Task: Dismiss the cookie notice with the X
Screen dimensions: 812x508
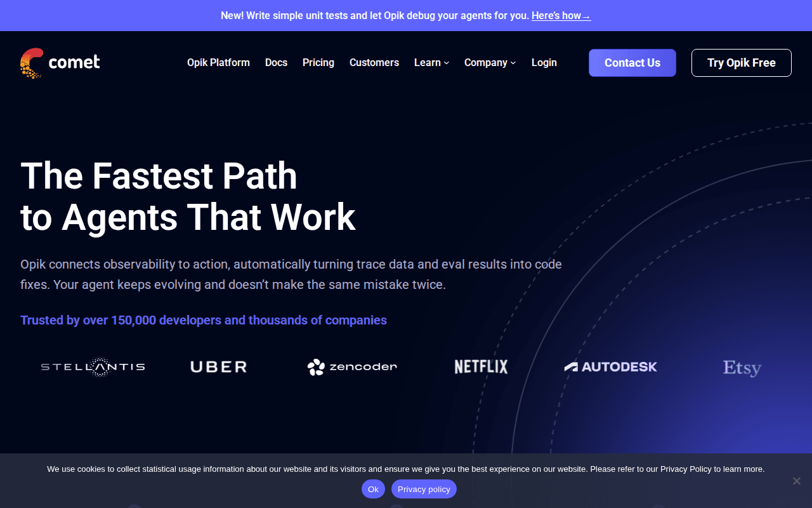Action: point(797,481)
